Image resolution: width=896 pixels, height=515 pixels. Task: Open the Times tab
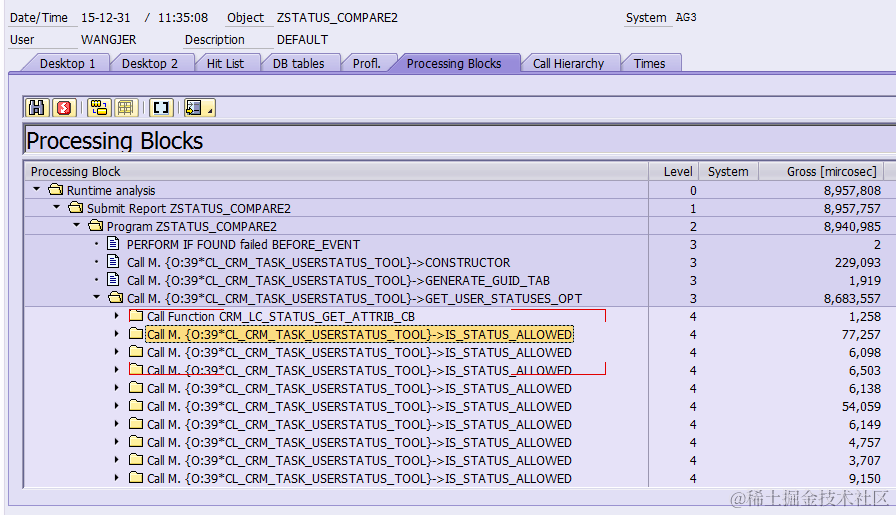pyautogui.click(x=650, y=63)
